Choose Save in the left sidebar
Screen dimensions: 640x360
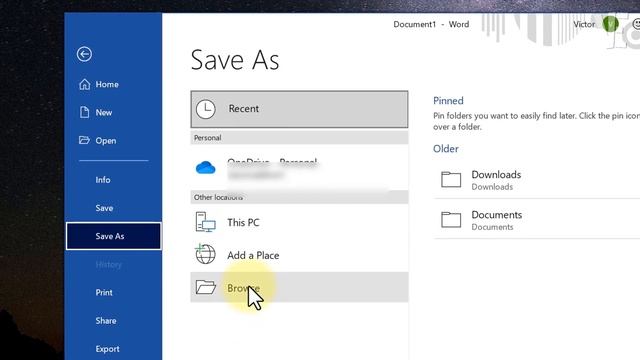pos(113,208)
